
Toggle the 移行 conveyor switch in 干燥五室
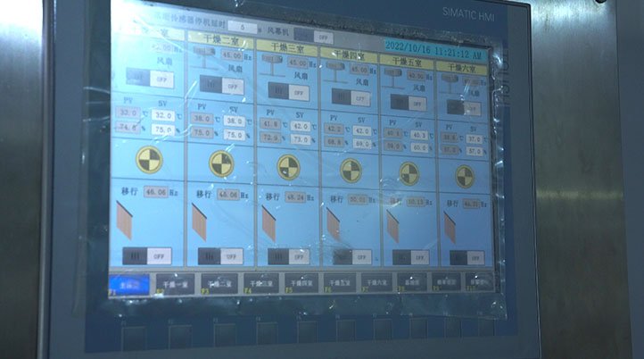[x=408, y=256]
